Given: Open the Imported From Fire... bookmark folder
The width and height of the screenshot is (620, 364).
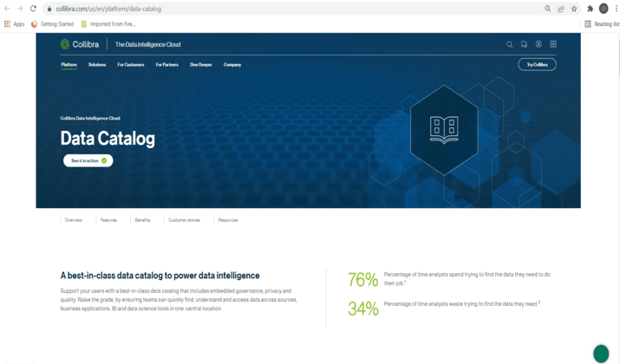Looking at the screenshot, I should 108,24.
